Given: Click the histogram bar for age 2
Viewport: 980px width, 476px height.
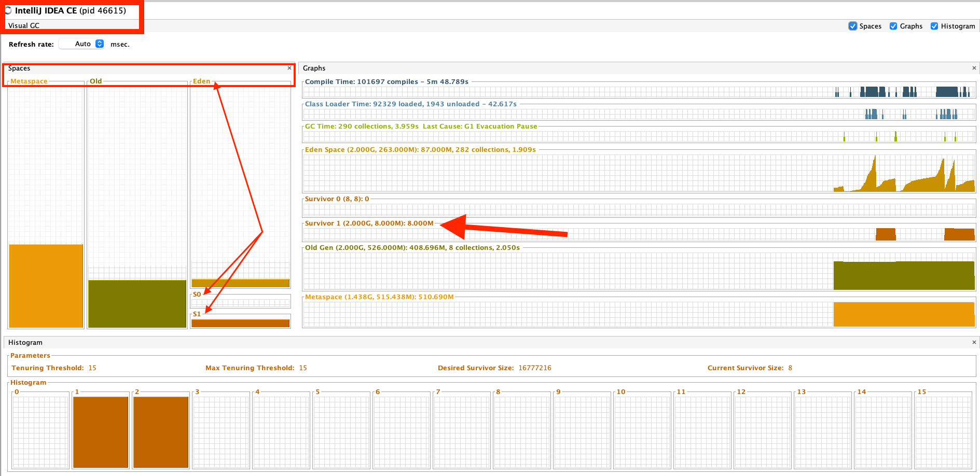Looking at the screenshot, I should click(x=161, y=431).
